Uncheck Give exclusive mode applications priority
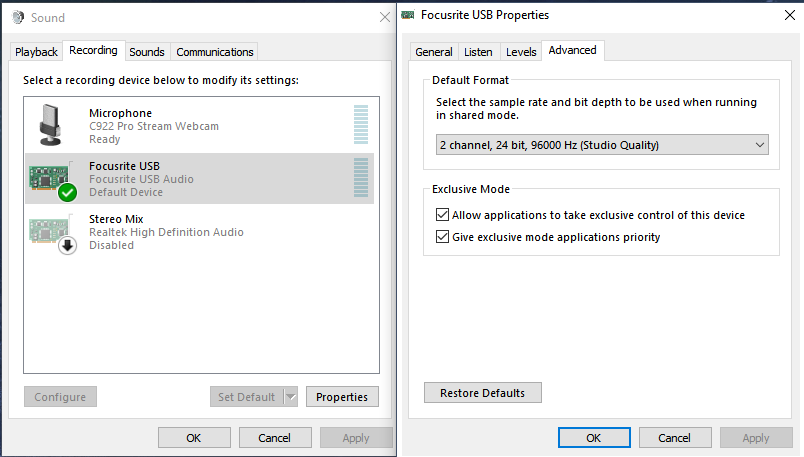 click(x=443, y=237)
